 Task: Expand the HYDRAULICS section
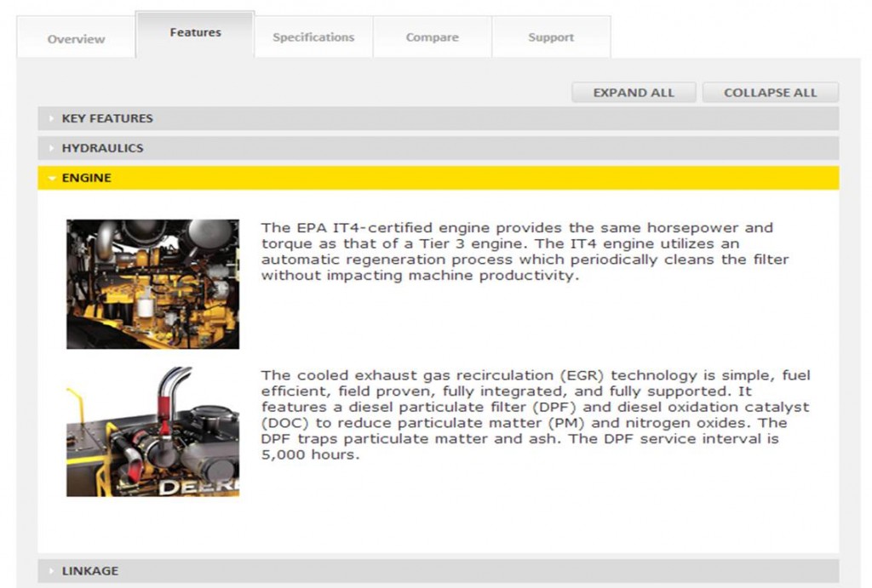439,148
